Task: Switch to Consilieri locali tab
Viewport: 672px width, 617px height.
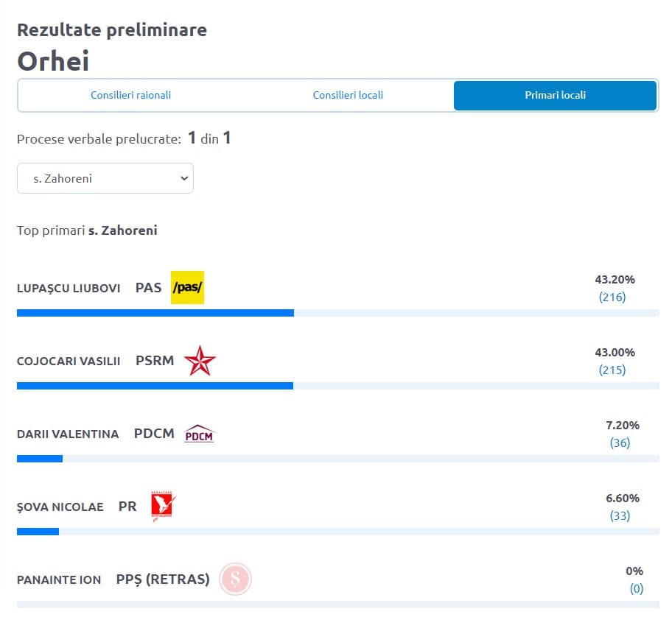Action: pyautogui.click(x=348, y=96)
